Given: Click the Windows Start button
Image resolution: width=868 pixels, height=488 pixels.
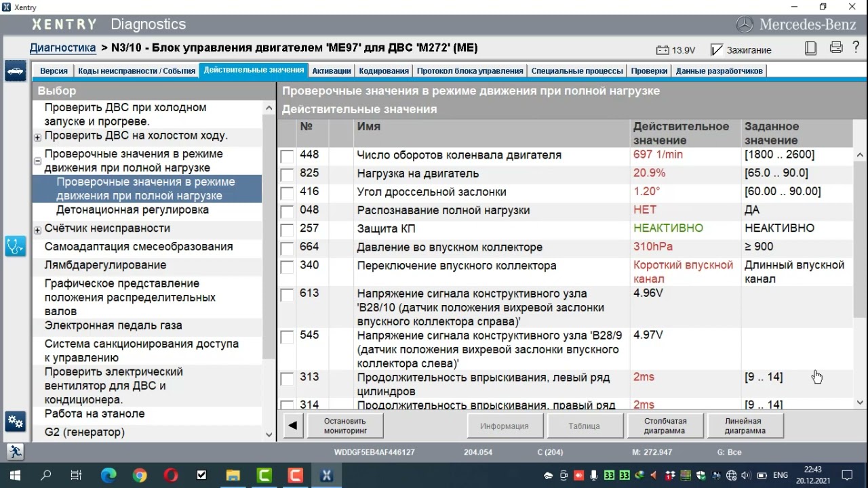Looking at the screenshot, I should (x=15, y=475).
